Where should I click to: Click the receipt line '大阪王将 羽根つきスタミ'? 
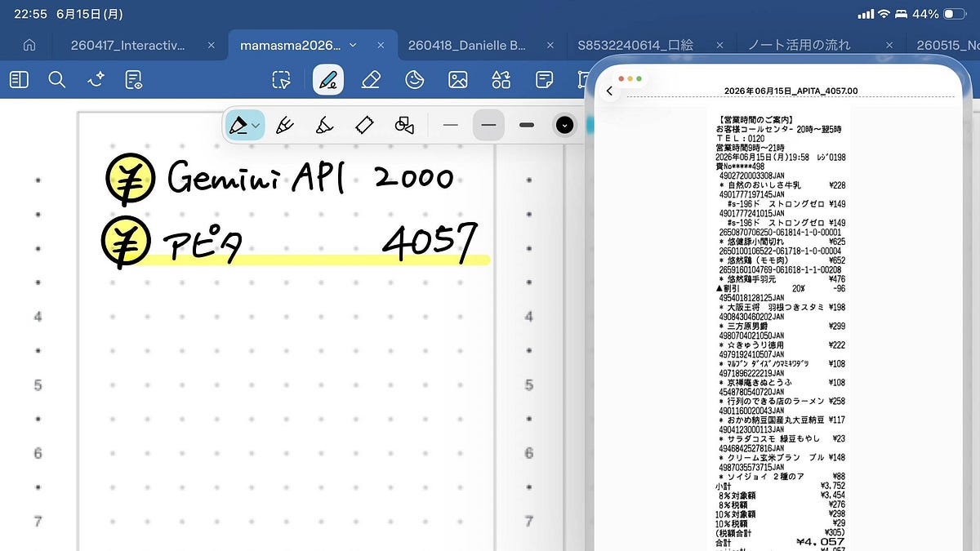(x=781, y=307)
